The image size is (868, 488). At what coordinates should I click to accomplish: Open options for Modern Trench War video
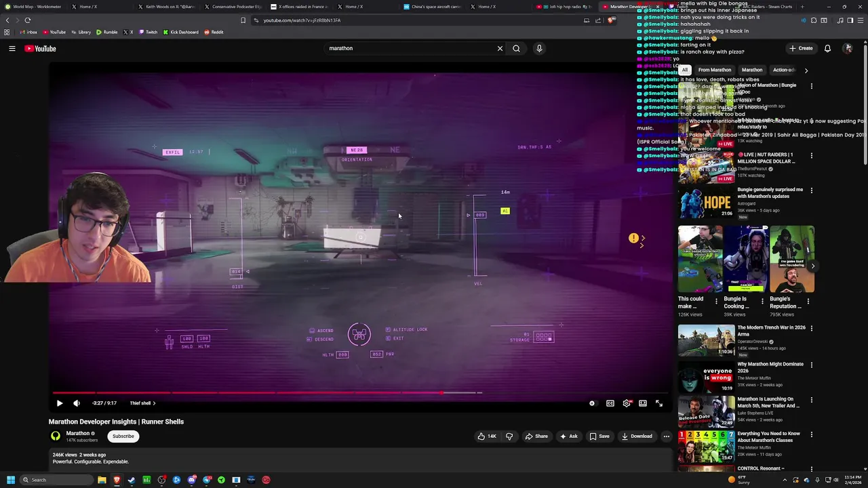click(x=811, y=328)
